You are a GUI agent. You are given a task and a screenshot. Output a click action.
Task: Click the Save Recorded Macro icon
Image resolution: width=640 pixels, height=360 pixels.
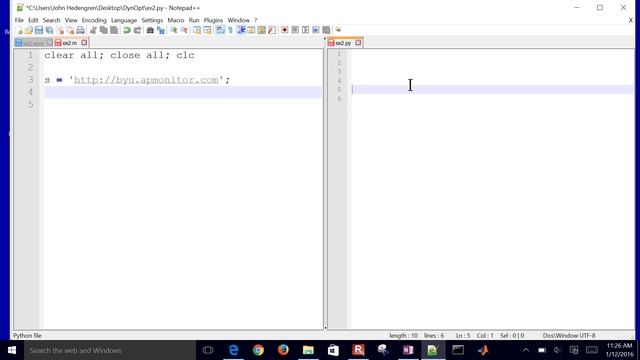(326, 30)
